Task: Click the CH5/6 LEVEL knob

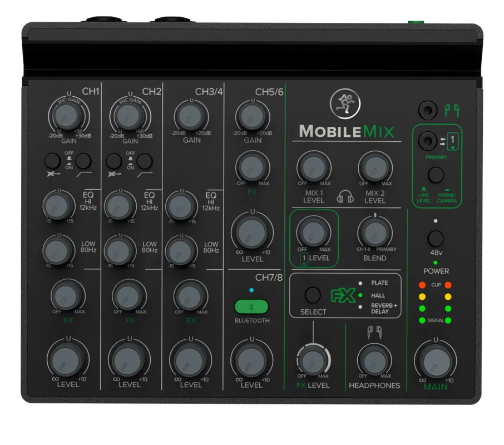Action: click(x=251, y=232)
